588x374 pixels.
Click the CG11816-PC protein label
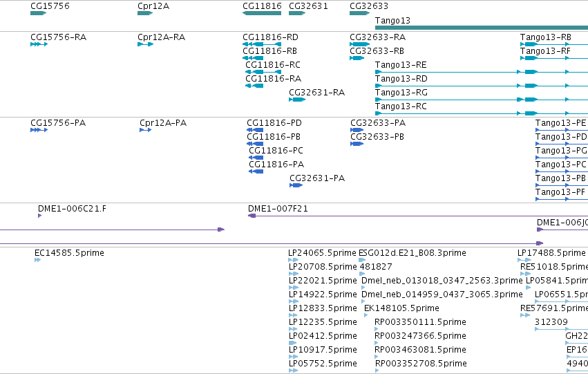(276, 151)
